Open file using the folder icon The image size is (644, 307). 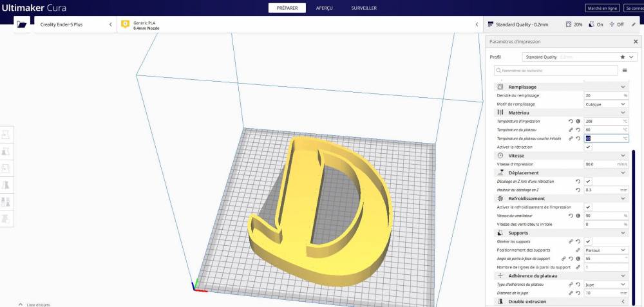[x=22, y=24]
